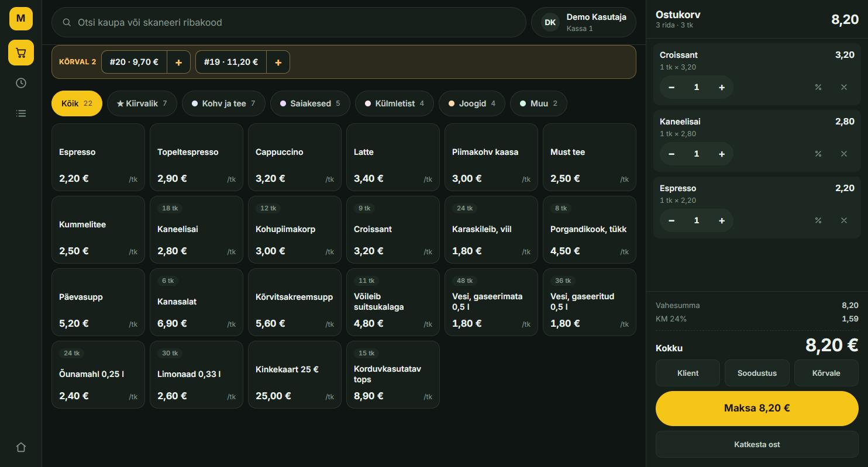
Task: Open the list view sidebar icon
Action: [21, 113]
